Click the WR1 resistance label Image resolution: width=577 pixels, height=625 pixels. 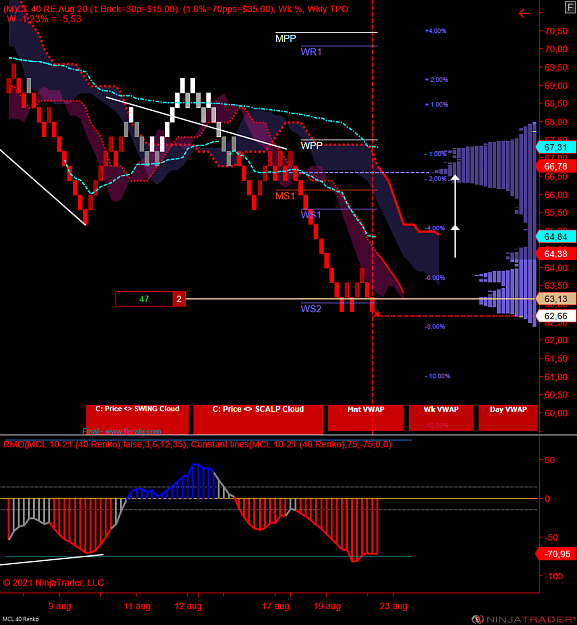(x=311, y=52)
